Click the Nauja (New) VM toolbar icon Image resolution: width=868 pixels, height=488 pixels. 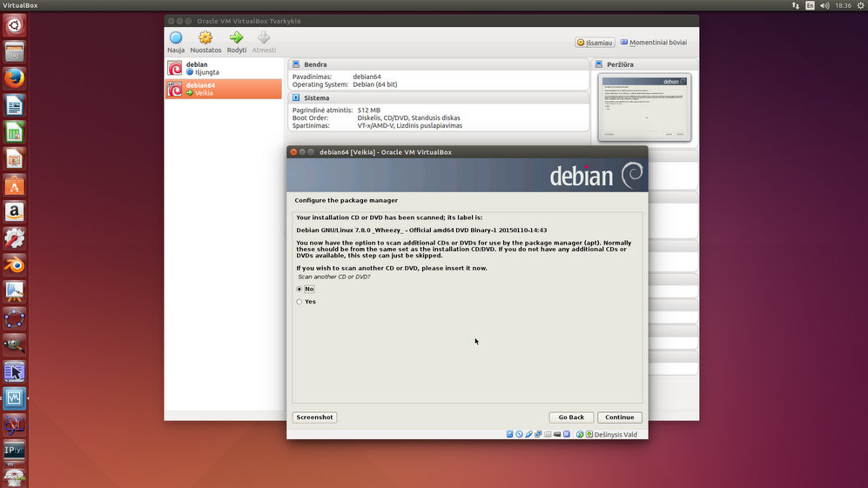(176, 38)
